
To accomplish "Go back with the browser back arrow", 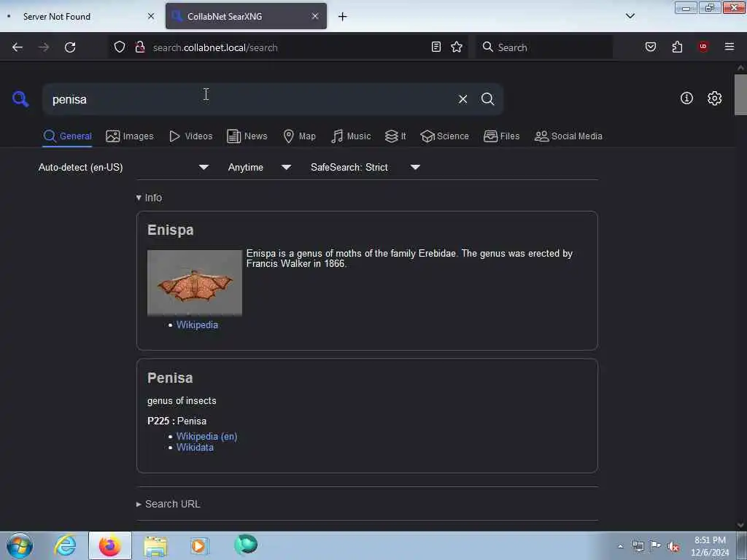I will (18, 47).
